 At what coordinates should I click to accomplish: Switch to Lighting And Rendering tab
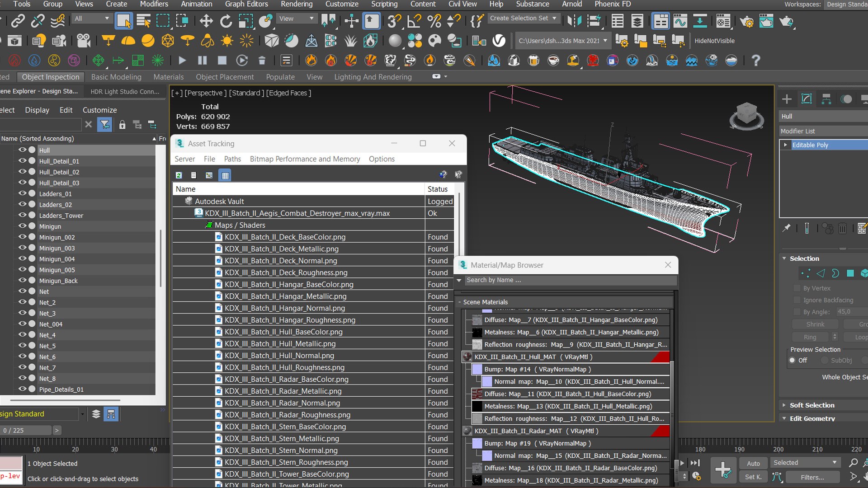pyautogui.click(x=373, y=77)
